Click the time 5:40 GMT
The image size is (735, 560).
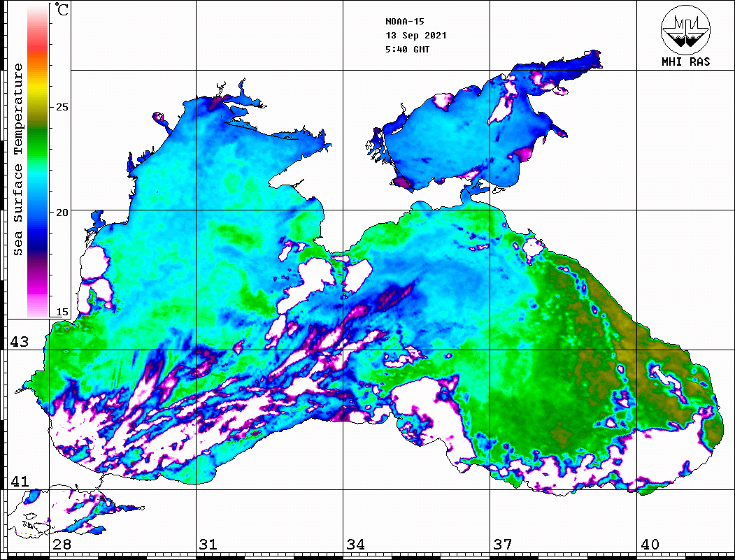pyautogui.click(x=407, y=49)
